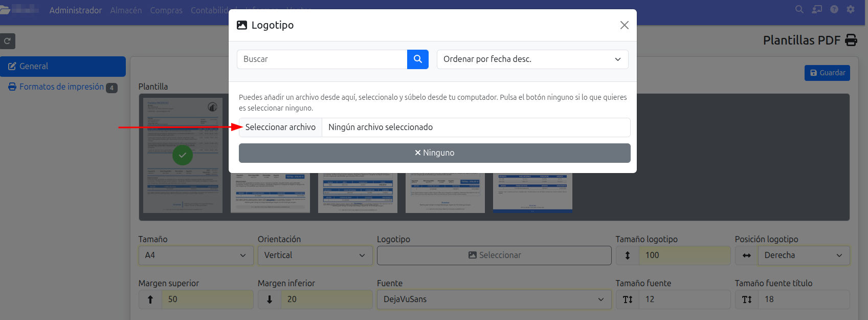Open the top bar search icon
Viewport: 868px width, 320px height.
(799, 10)
